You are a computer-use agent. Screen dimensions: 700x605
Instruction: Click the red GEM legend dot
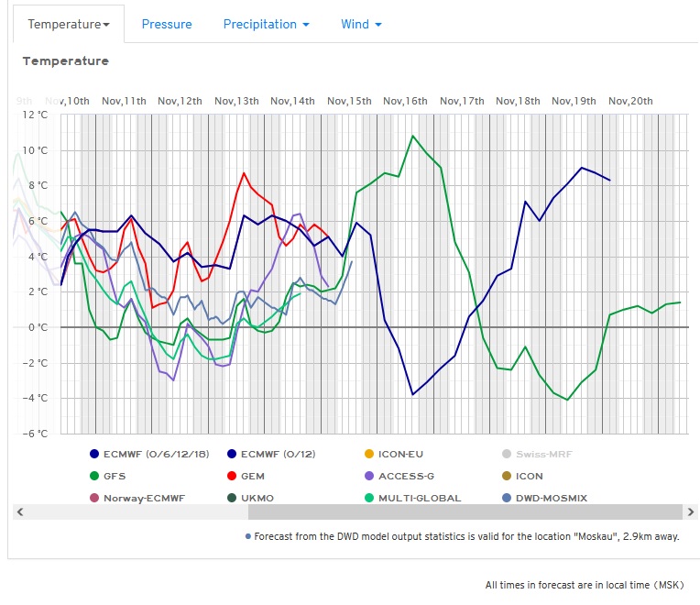pos(232,476)
